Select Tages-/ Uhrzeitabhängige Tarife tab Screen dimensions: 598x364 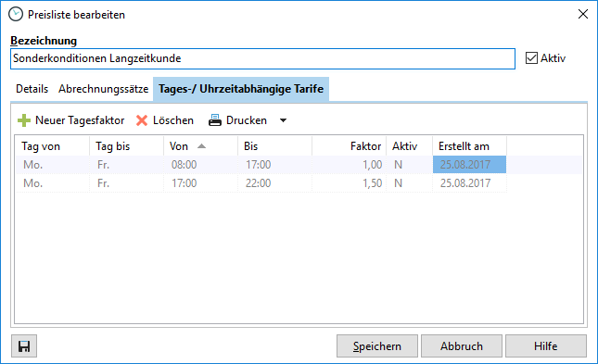(241, 89)
